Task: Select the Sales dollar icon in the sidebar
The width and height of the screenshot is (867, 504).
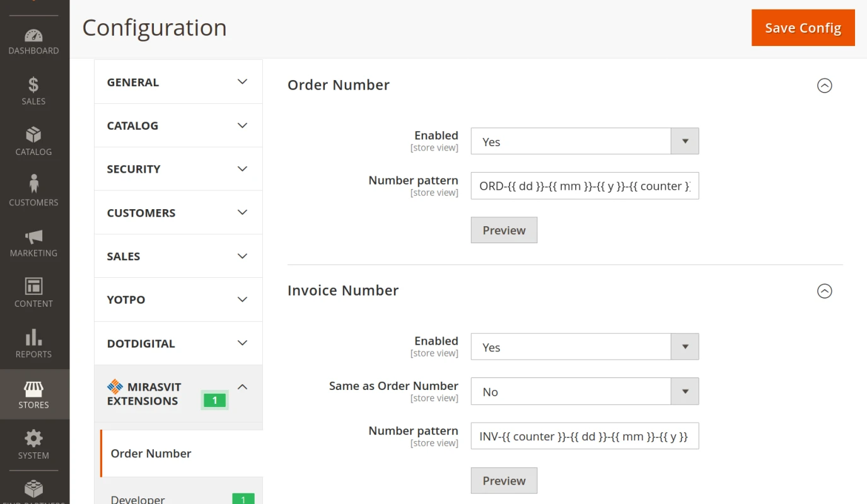Action: tap(33, 87)
